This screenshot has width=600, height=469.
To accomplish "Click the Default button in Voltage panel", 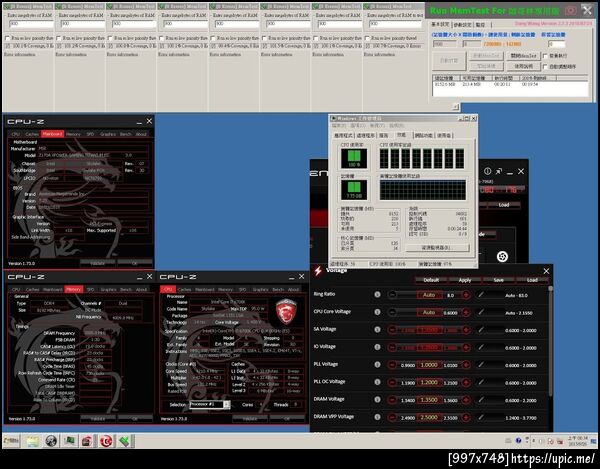I will [x=430, y=280].
